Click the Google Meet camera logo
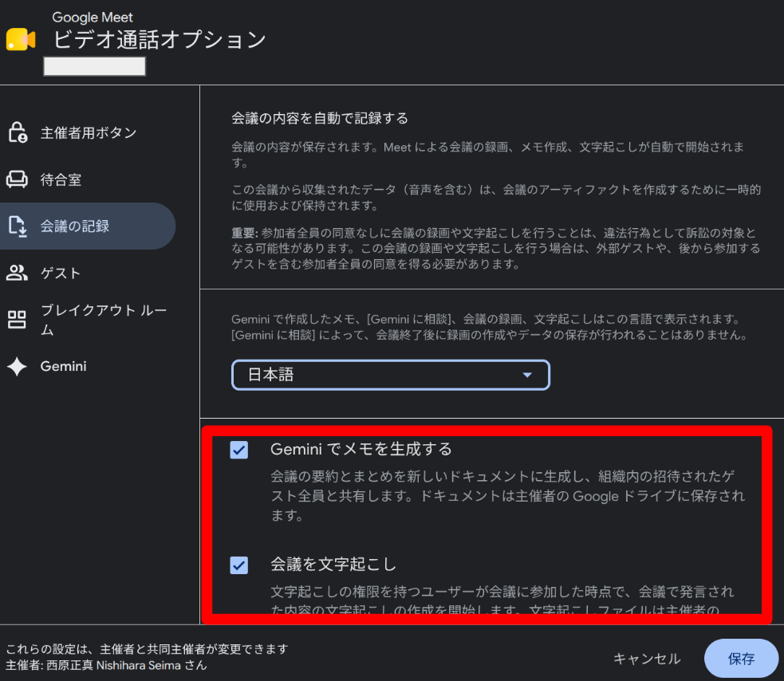The height and width of the screenshot is (681, 784). tap(21, 40)
